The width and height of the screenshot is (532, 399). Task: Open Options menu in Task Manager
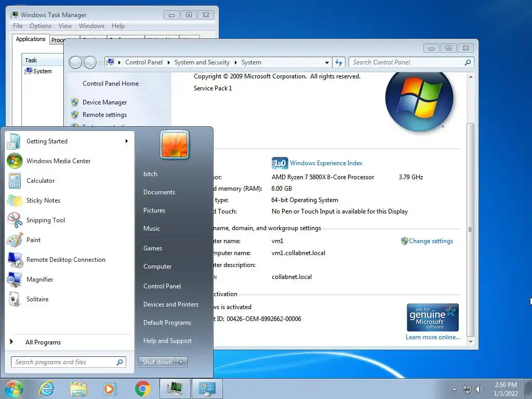[41, 26]
